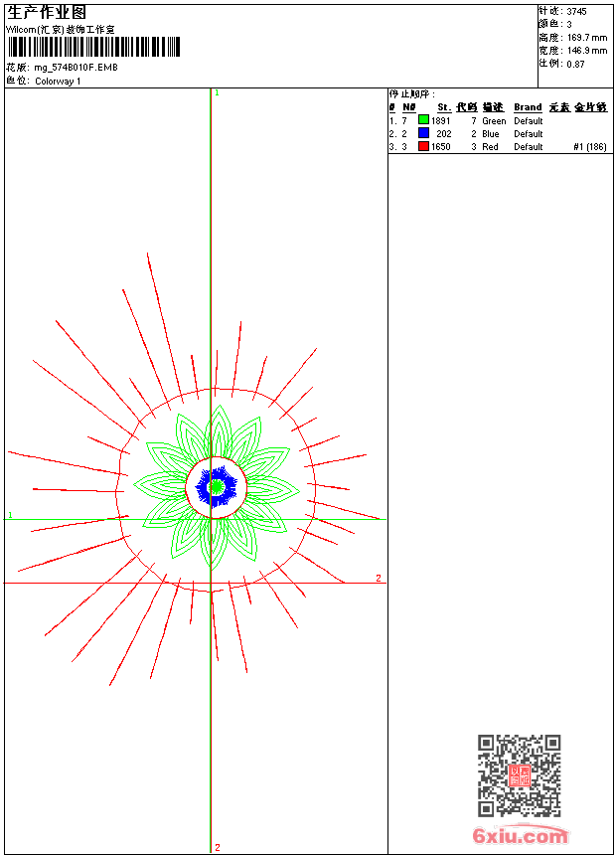The image size is (616, 855).
Task: Click the green dot in the design center
Action: [216, 486]
